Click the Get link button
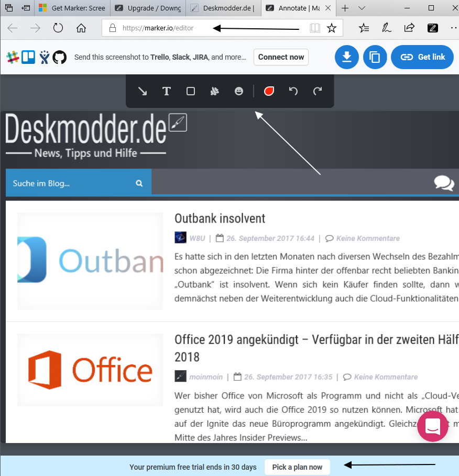The image size is (459, 476). pos(422,57)
